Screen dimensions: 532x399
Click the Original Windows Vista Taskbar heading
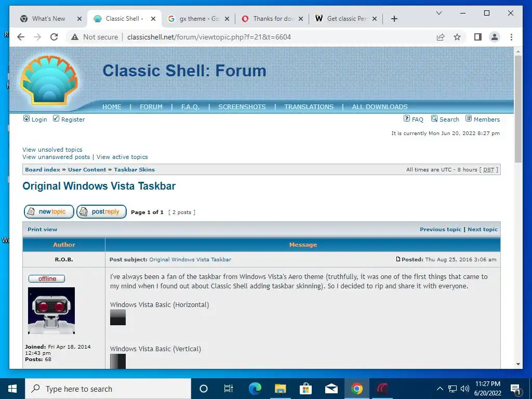[99, 186]
